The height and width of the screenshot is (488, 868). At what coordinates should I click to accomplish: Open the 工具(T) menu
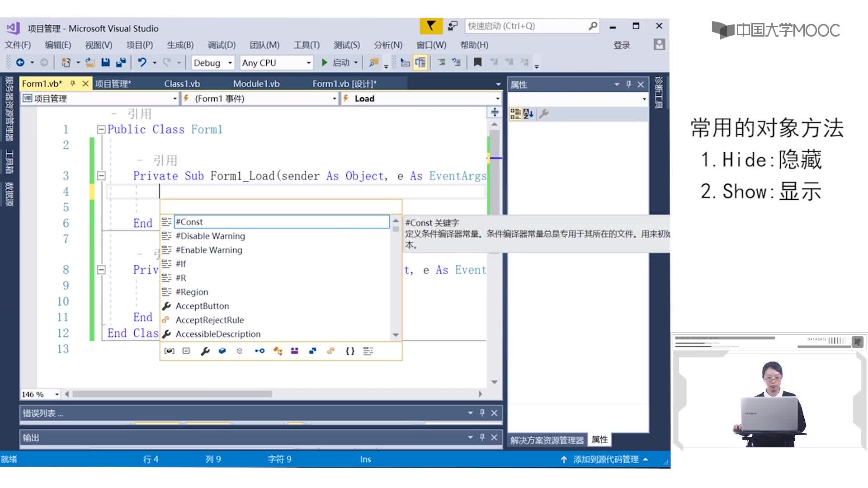point(307,45)
